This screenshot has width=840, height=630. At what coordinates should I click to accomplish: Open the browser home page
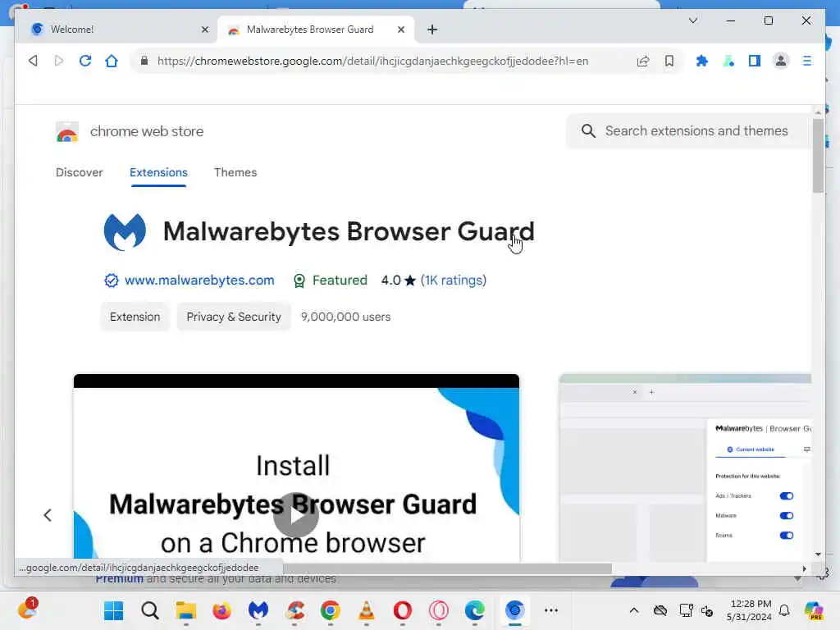[112, 61]
